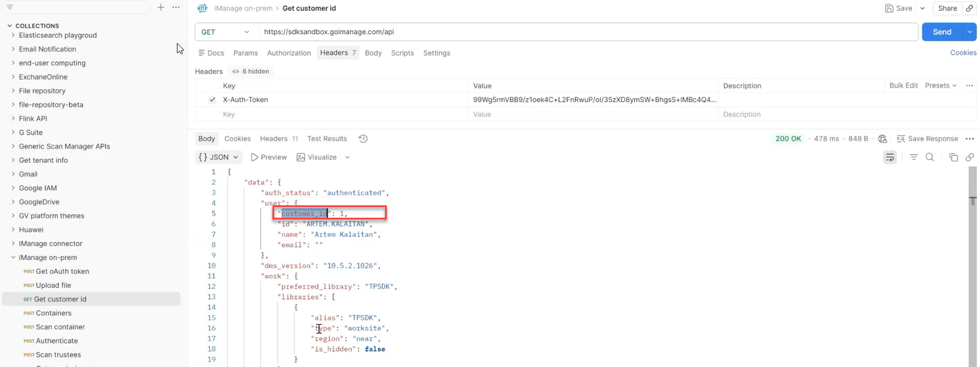Copy the response with the copy icon
The width and height of the screenshot is (980, 367).
coord(953,157)
